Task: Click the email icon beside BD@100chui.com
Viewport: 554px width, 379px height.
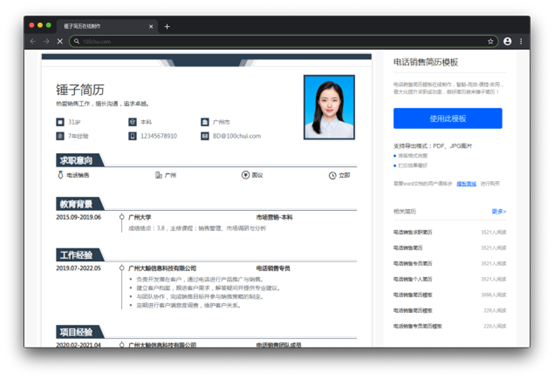Action: [205, 136]
